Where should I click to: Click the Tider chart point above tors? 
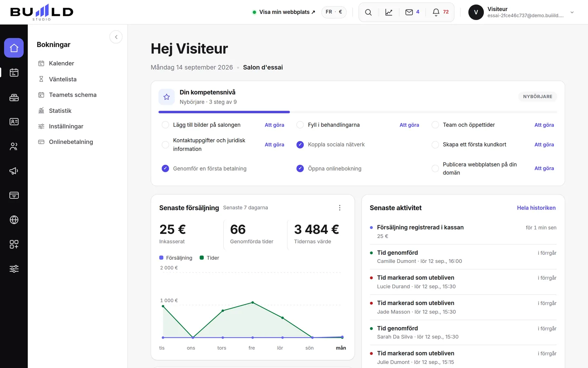point(223,311)
